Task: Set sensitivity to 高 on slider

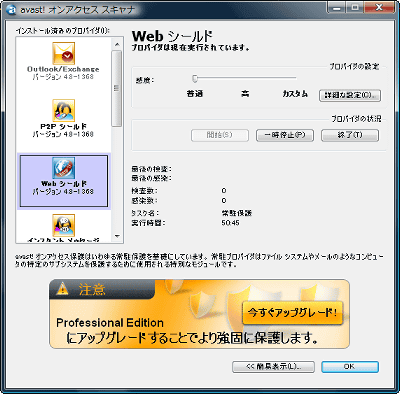Action: coord(245,78)
